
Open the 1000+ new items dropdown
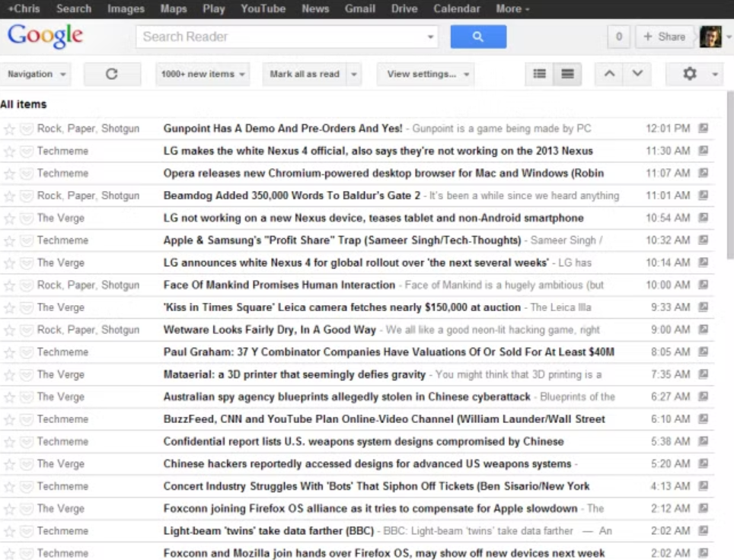click(x=203, y=74)
